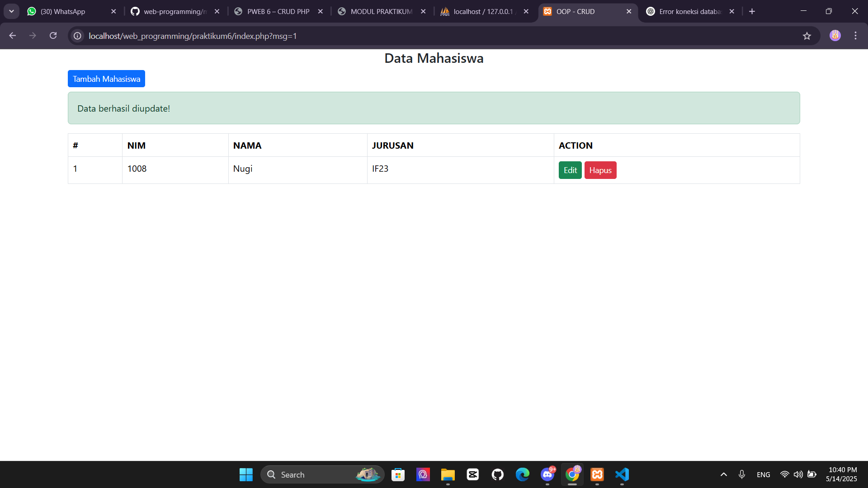The image size is (868, 488).
Task: Reload the current page
Action: [53, 36]
